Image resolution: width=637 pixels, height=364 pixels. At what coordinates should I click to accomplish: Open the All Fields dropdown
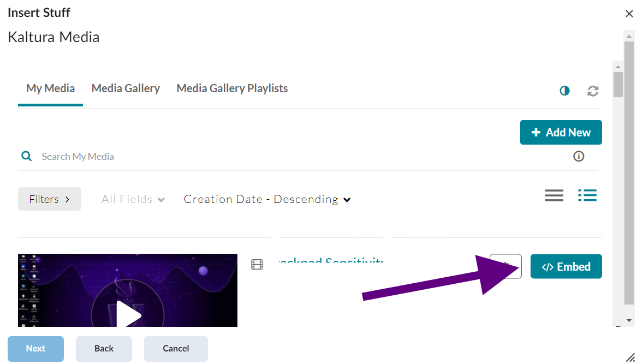[x=133, y=200]
